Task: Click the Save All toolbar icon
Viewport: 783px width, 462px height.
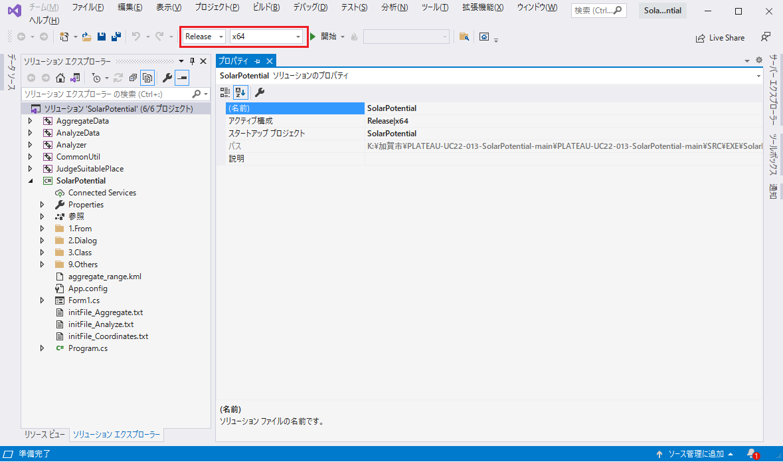Action: (116, 37)
